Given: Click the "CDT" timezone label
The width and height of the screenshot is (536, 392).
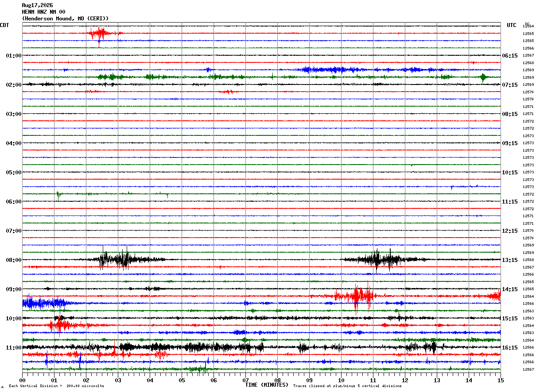Looking at the screenshot, I should point(4,25).
